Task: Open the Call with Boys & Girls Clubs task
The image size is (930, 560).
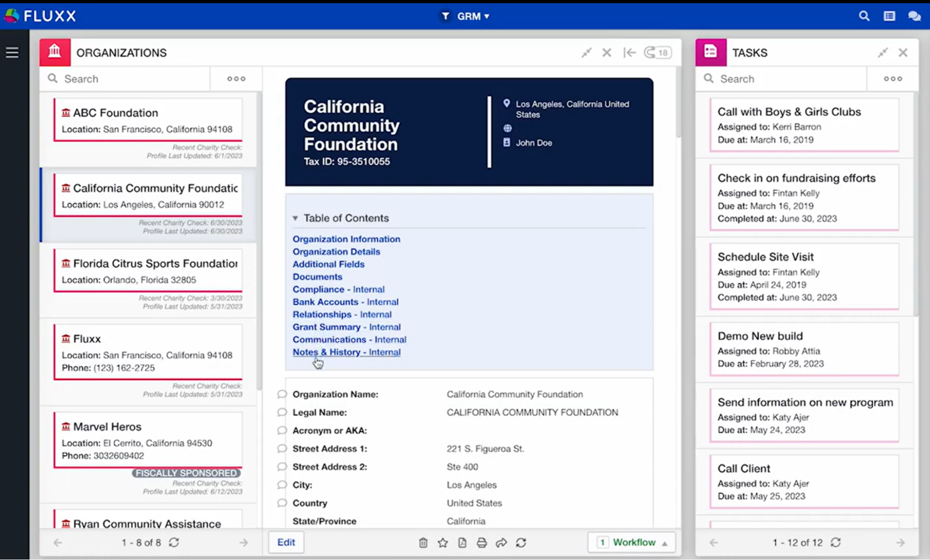Action: (x=804, y=125)
